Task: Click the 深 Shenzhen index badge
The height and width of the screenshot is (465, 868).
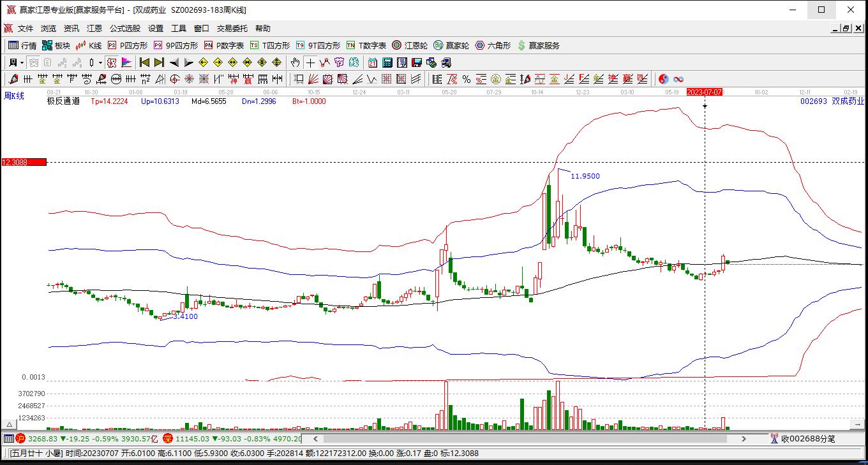Action: [x=168, y=439]
